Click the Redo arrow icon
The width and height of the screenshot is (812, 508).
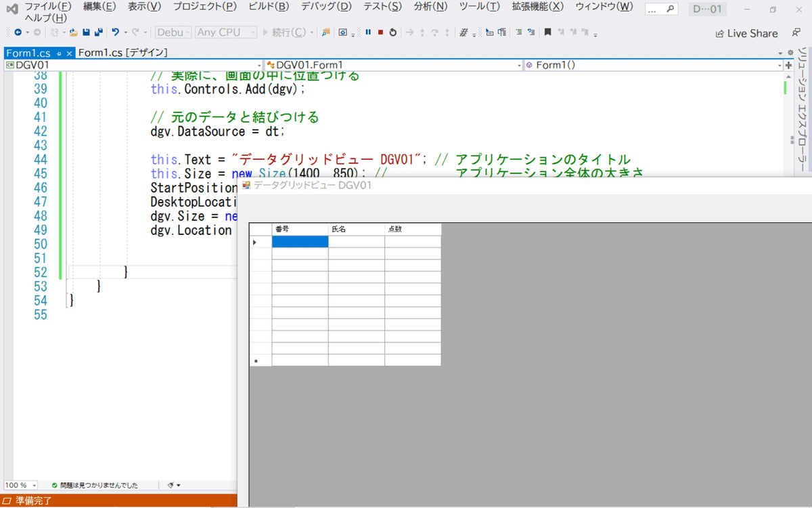point(135,33)
